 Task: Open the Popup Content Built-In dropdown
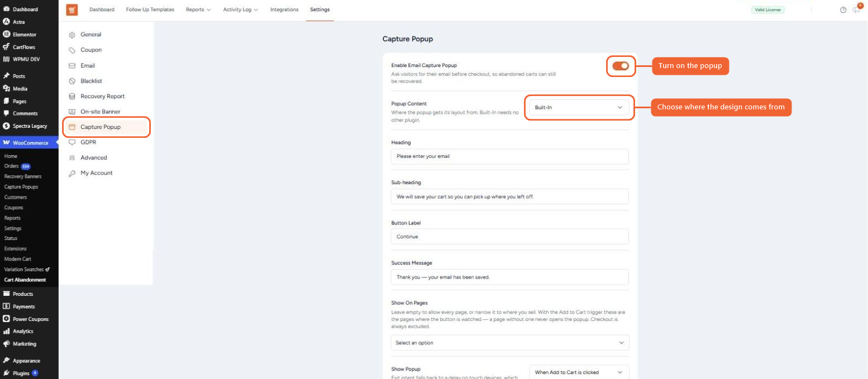[x=579, y=107]
